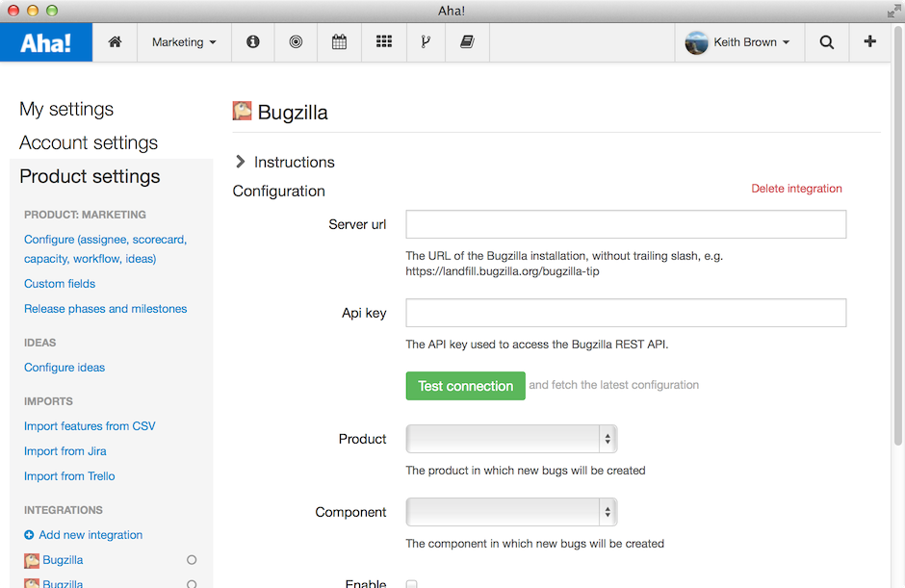905x588 pixels.
Task: Open Release phases and milestones link
Action: tap(105, 309)
